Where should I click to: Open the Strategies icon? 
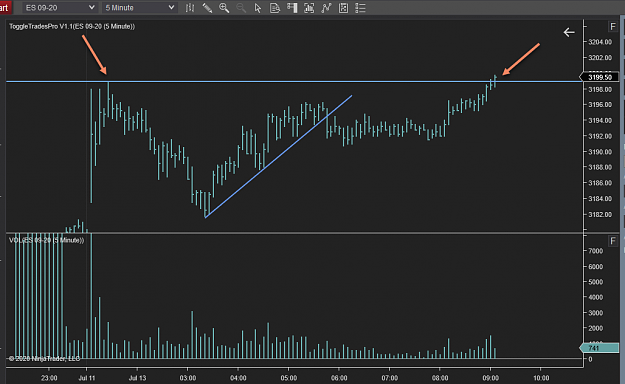tap(343, 8)
